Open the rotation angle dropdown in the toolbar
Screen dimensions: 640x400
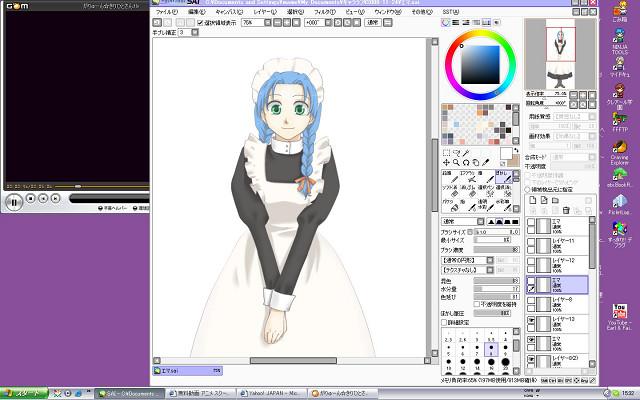coord(328,23)
